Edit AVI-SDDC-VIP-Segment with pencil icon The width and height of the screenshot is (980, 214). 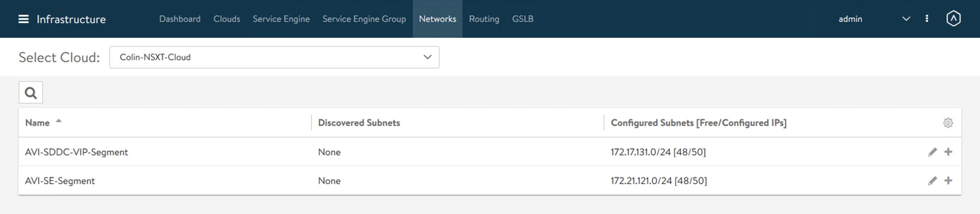(932, 152)
